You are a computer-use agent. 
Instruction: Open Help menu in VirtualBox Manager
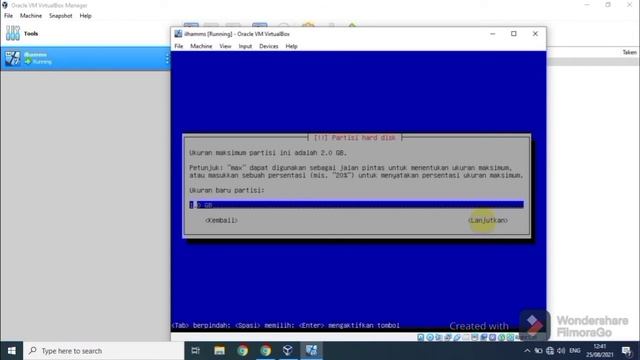(x=85, y=16)
